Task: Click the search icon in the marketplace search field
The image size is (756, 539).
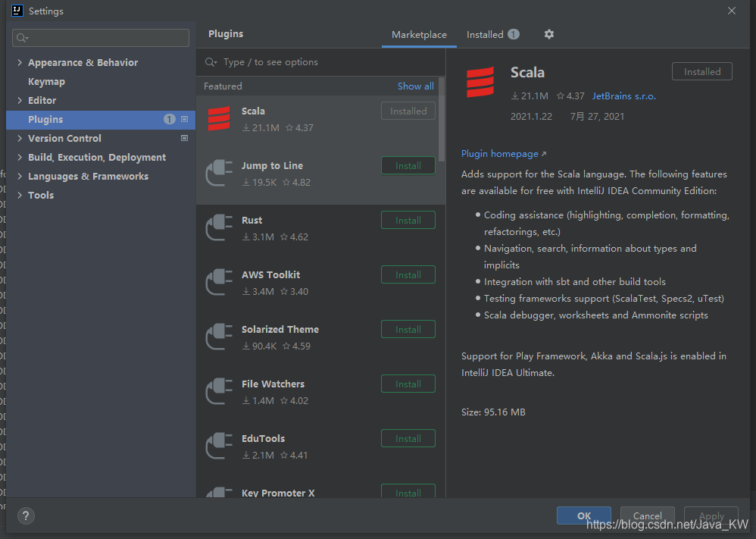Action: click(x=211, y=62)
